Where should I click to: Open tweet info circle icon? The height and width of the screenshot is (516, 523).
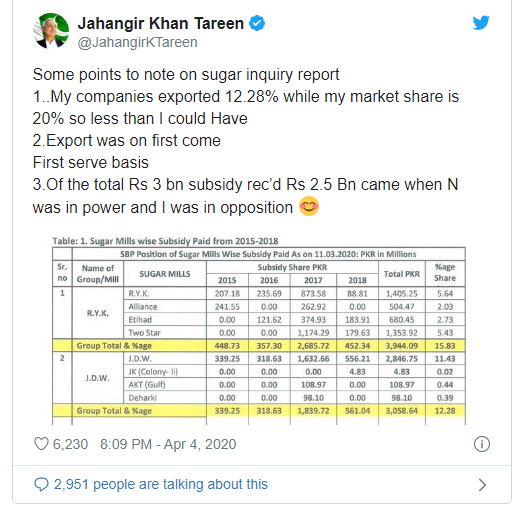pyautogui.click(x=482, y=444)
